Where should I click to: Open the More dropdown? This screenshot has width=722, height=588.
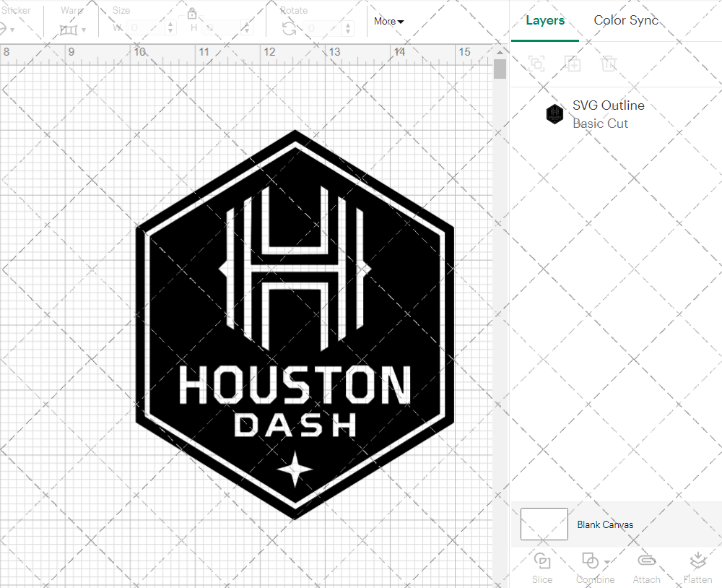[388, 22]
